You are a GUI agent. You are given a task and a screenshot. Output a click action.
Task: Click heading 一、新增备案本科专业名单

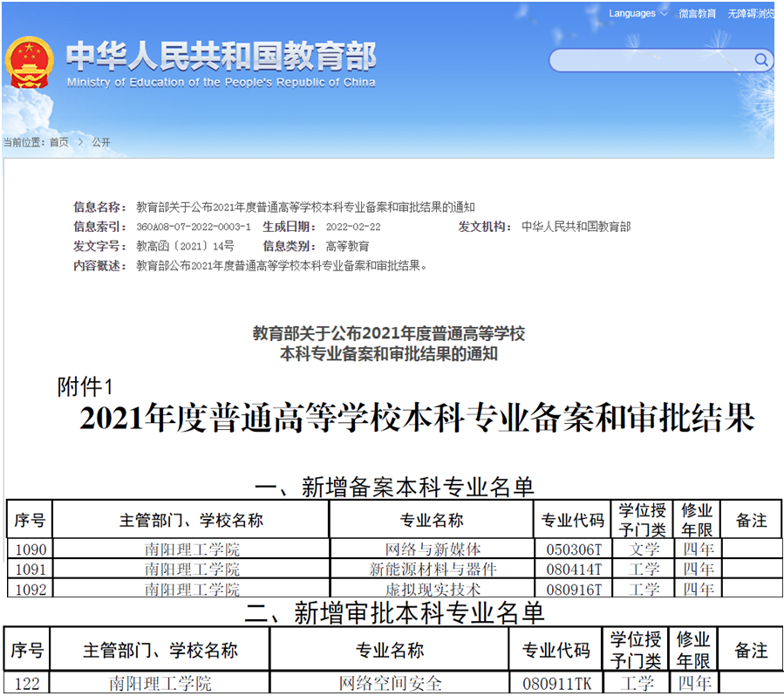pos(394,487)
